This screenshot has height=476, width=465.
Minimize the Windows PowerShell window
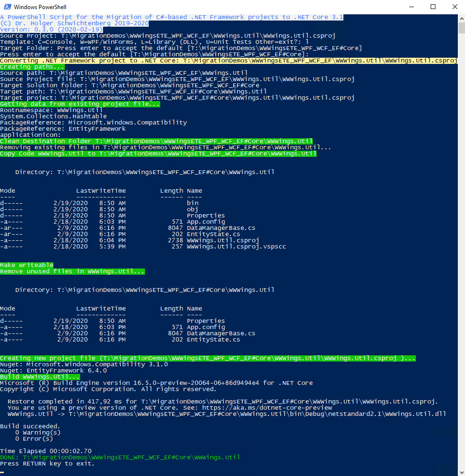pos(412,7)
